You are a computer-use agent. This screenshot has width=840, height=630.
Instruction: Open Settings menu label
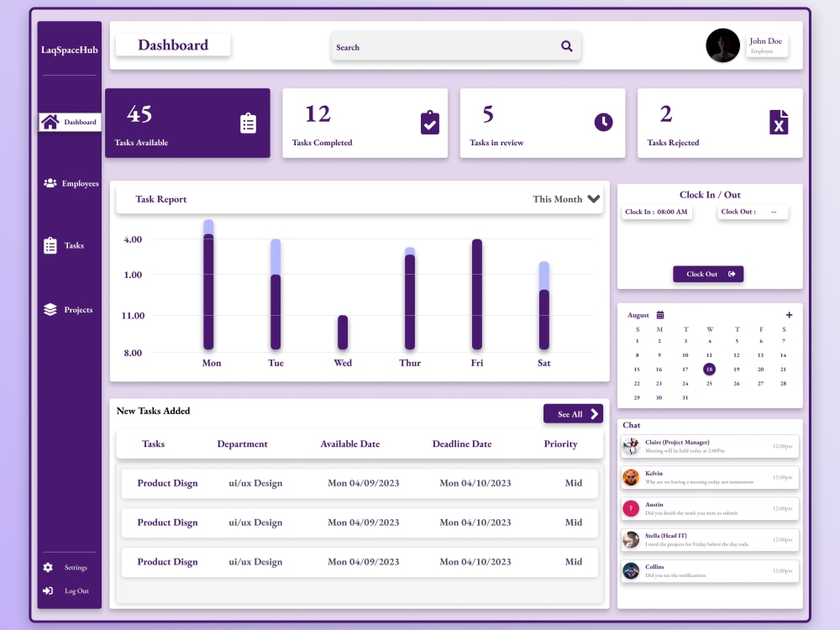click(x=76, y=567)
